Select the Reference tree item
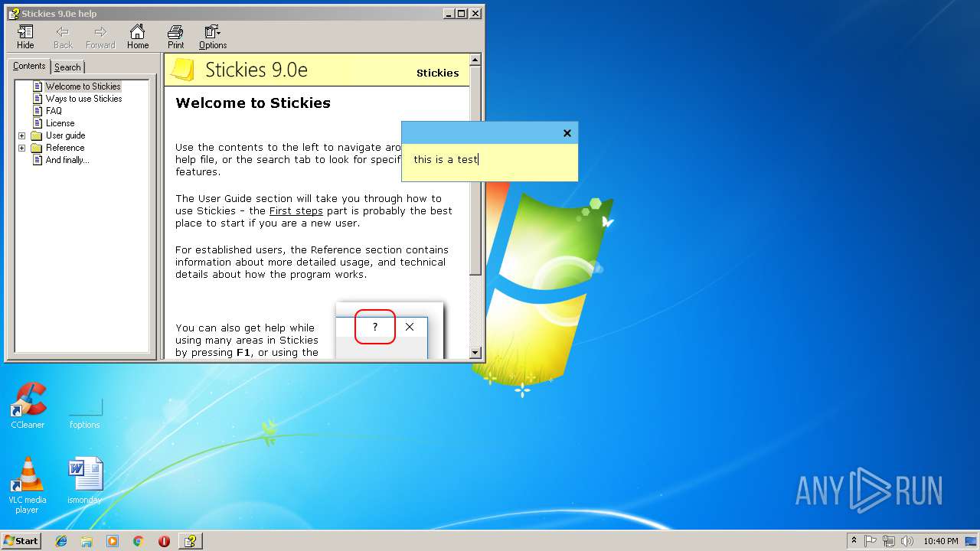 65,148
